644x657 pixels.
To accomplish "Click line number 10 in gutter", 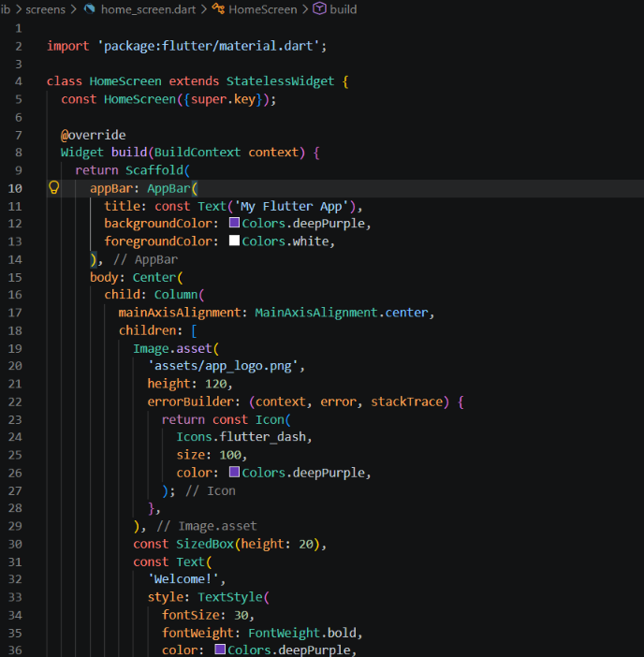I will point(15,188).
